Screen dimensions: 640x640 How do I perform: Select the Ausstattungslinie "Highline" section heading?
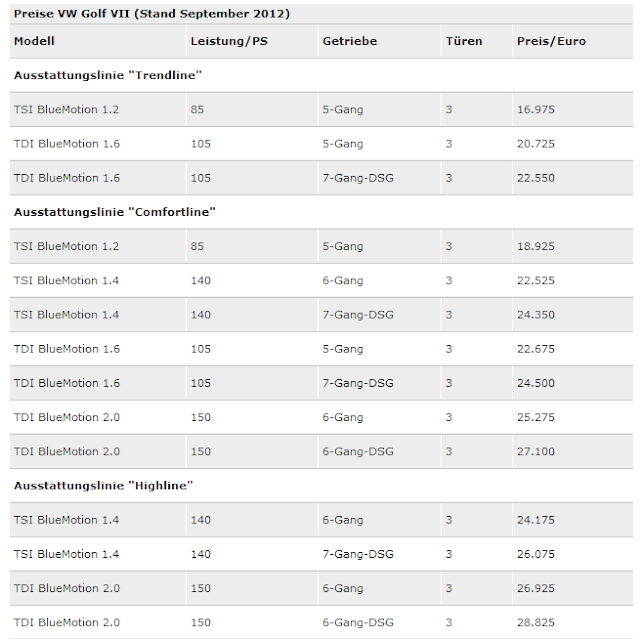pos(103,485)
